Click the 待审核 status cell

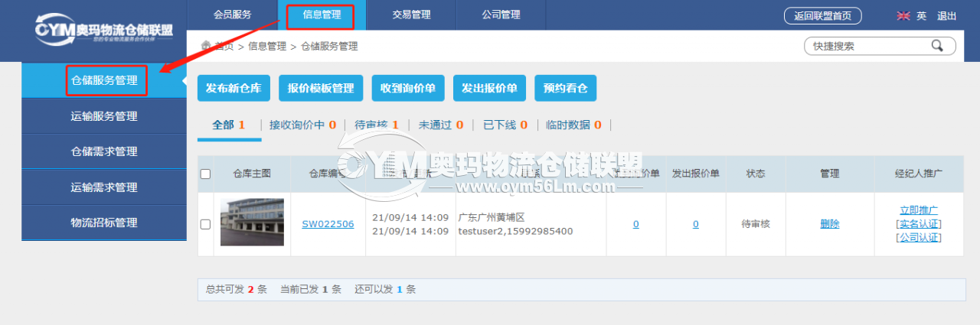coord(755,224)
